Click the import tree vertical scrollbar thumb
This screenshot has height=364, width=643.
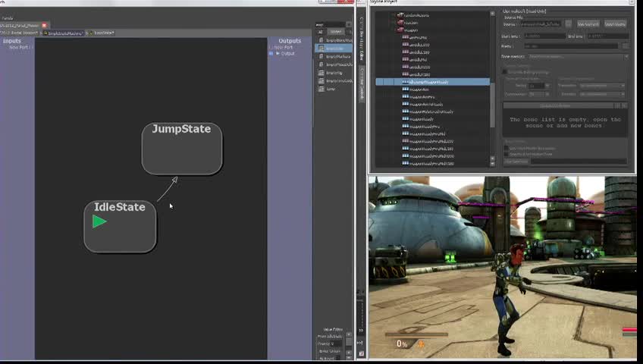[493, 105]
